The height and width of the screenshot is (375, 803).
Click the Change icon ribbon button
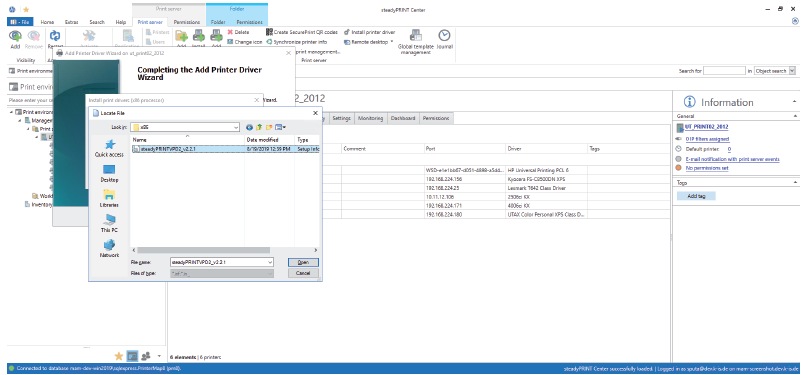245,42
